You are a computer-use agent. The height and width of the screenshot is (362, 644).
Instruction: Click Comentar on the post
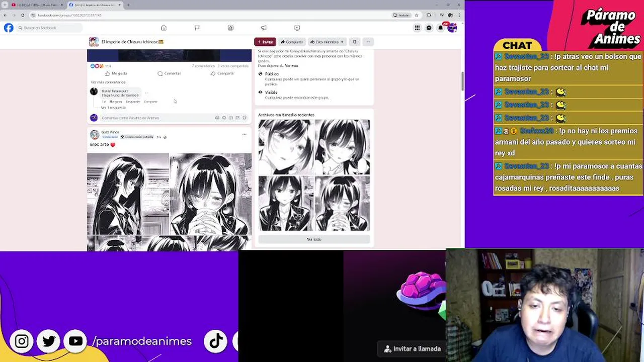coord(169,73)
